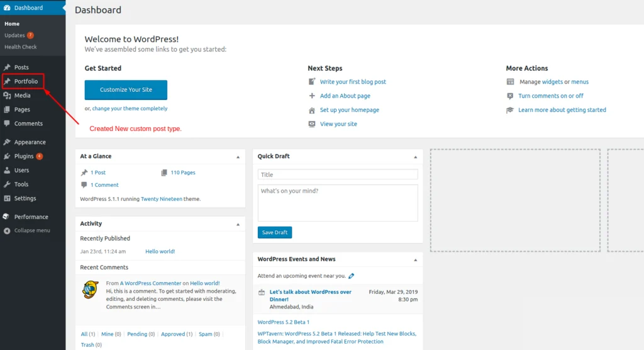Click the Performance cube icon
The width and height of the screenshot is (644, 350).
tap(6, 217)
